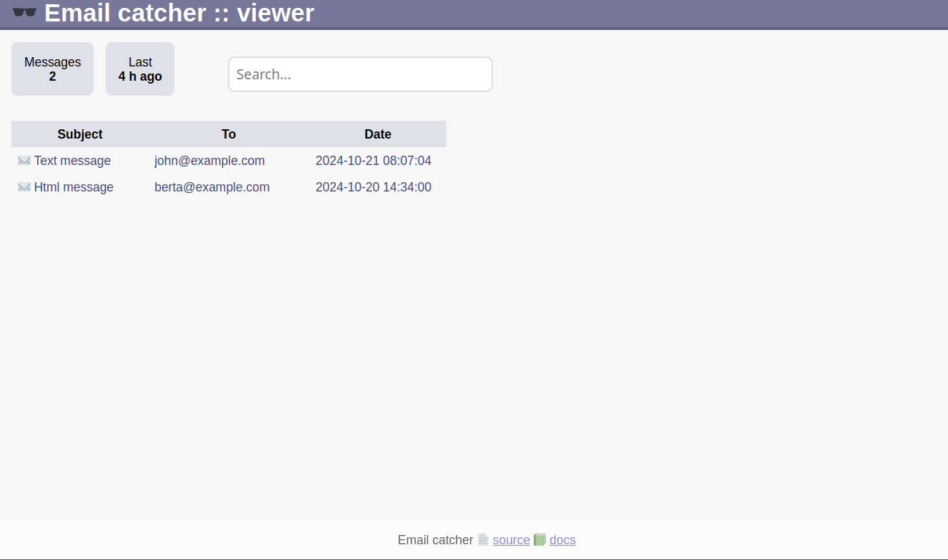Select recipient john@example.com
This screenshot has height=560, width=948.
pyautogui.click(x=209, y=161)
